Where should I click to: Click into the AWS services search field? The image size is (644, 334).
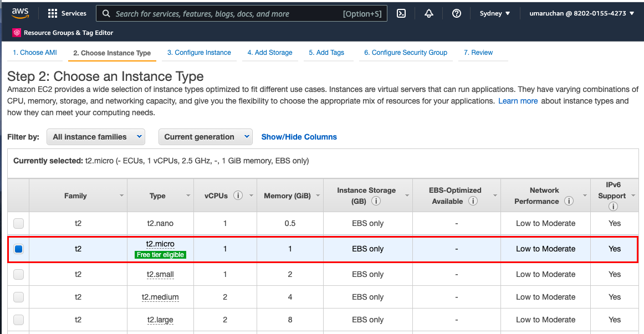click(x=227, y=13)
